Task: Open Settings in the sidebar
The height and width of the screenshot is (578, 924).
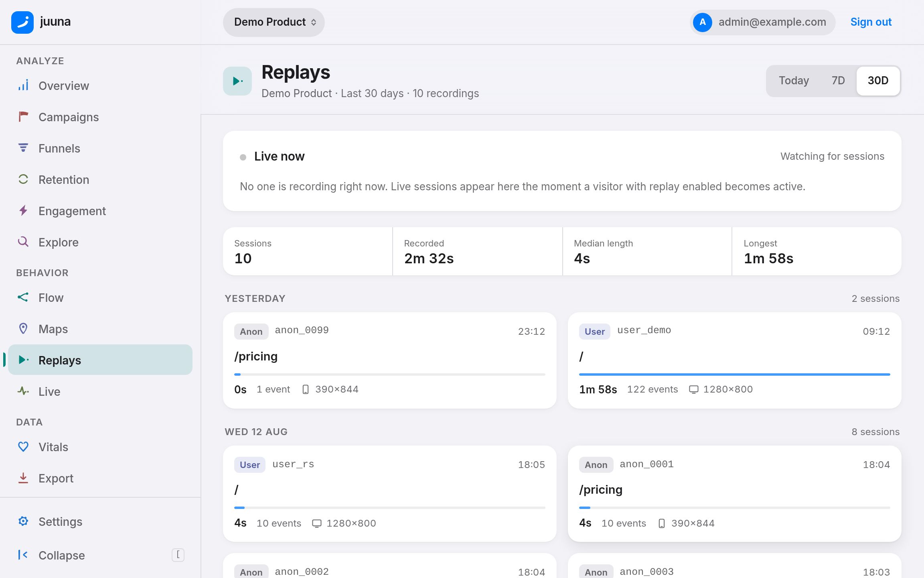Action: 100,521
